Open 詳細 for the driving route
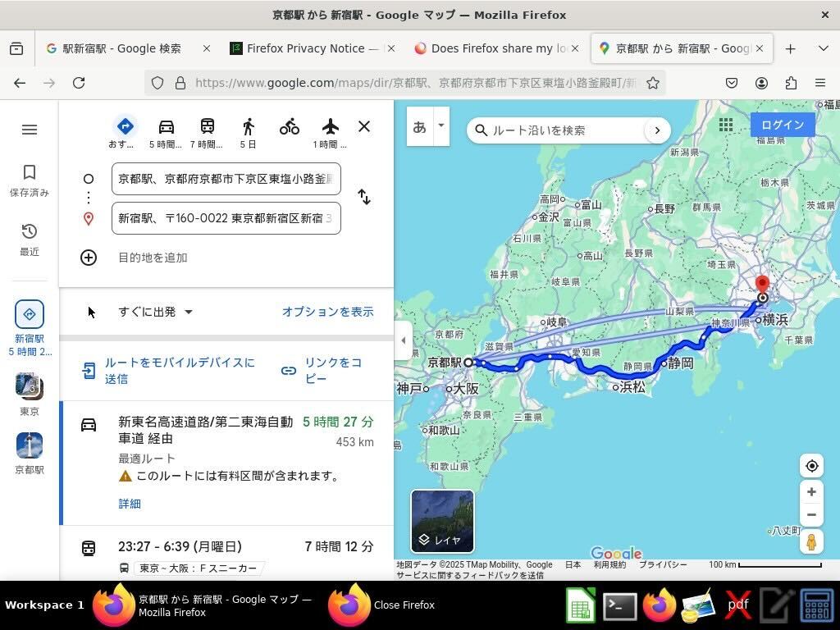 click(130, 504)
